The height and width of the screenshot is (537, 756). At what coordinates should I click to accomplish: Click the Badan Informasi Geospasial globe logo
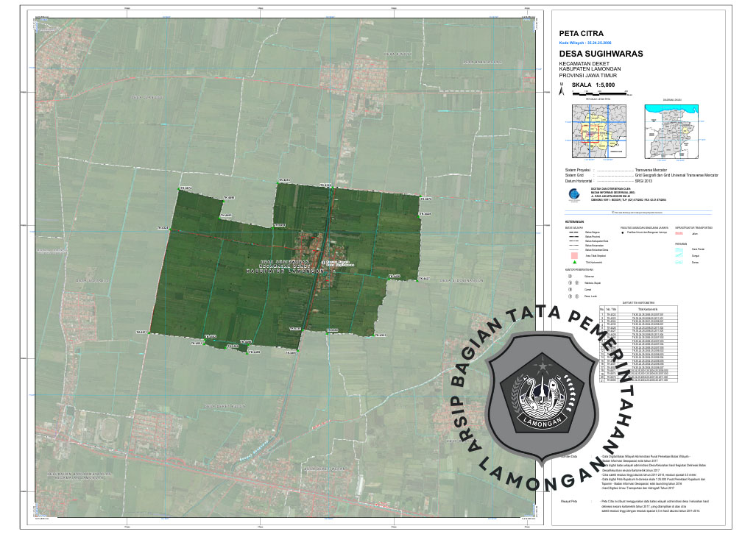point(573,194)
